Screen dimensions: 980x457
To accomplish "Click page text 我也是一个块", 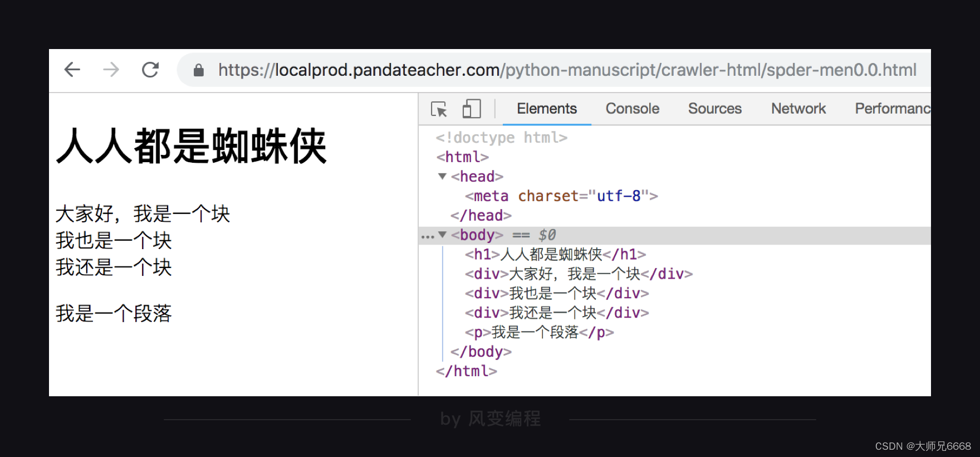I will pyautogui.click(x=114, y=241).
